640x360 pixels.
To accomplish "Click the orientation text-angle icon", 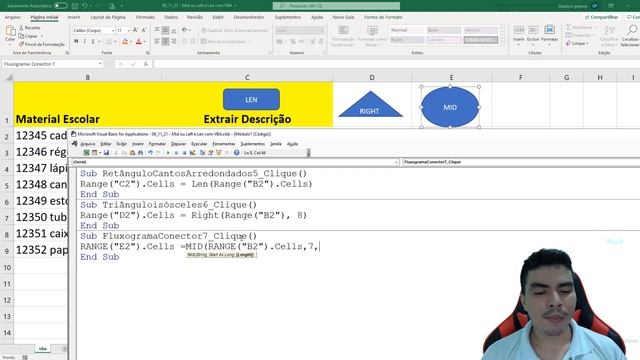I will (185, 30).
